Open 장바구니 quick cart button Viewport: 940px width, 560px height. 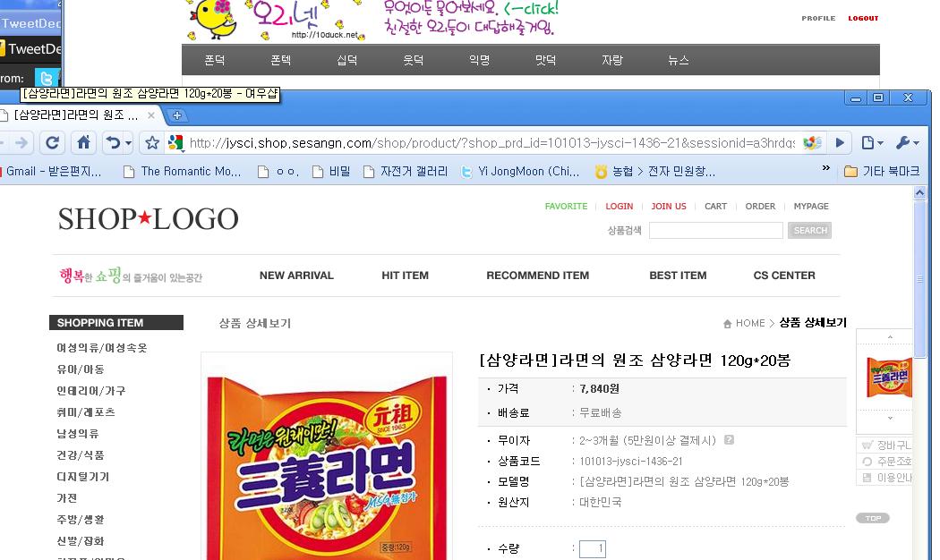point(886,445)
